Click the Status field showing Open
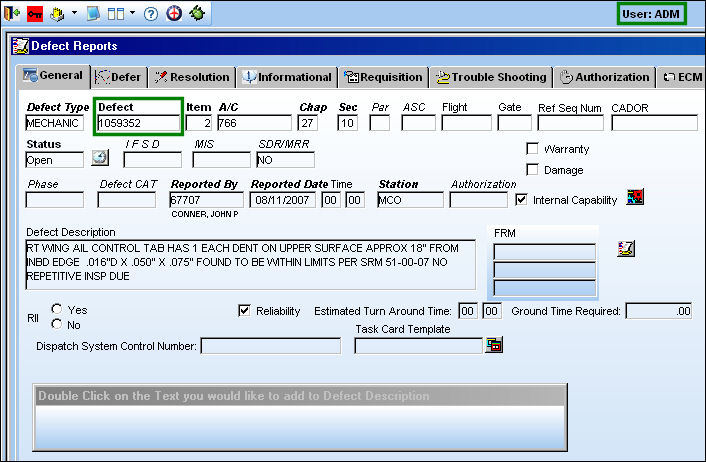Screen dimensions: 706x462 pyautogui.click(x=54, y=160)
